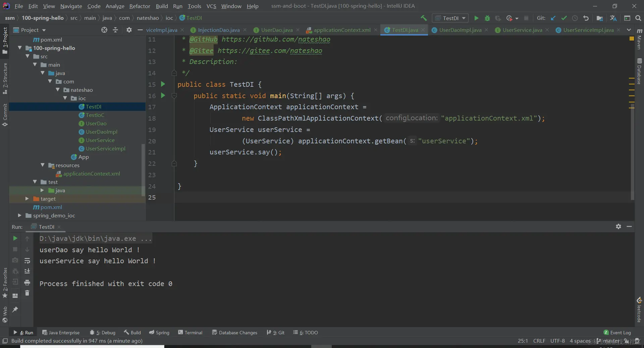This screenshot has height=348, width=644.
Task: Toggle the Commit side tool window
Action: click(x=5, y=115)
